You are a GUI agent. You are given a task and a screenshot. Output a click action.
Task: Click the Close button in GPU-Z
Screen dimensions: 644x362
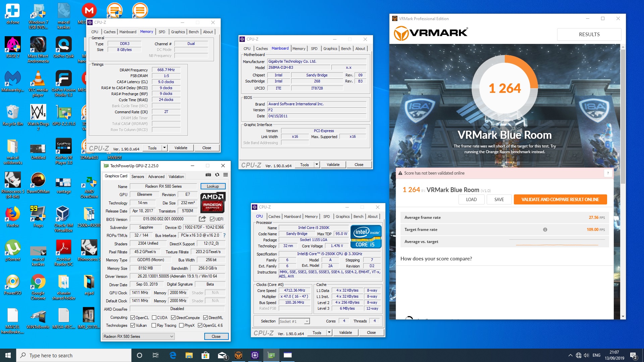216,336
